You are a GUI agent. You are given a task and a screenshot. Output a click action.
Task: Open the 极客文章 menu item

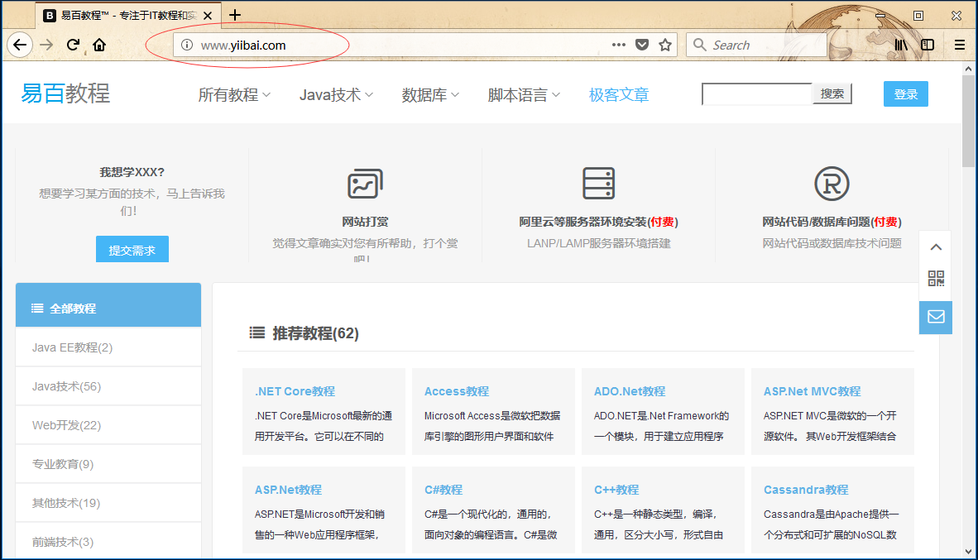pos(618,95)
